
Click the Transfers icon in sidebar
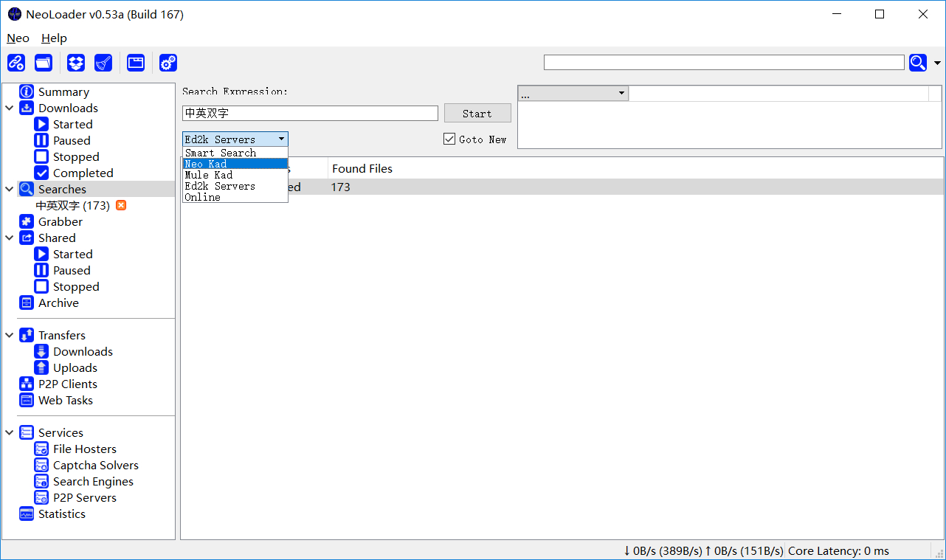[27, 335]
